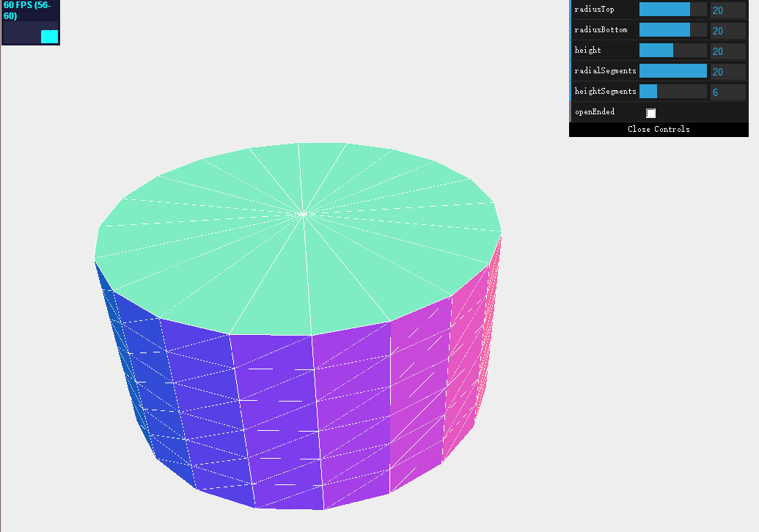The height and width of the screenshot is (532, 759).
Task: Select the radialSegments value field
Action: 727,72
